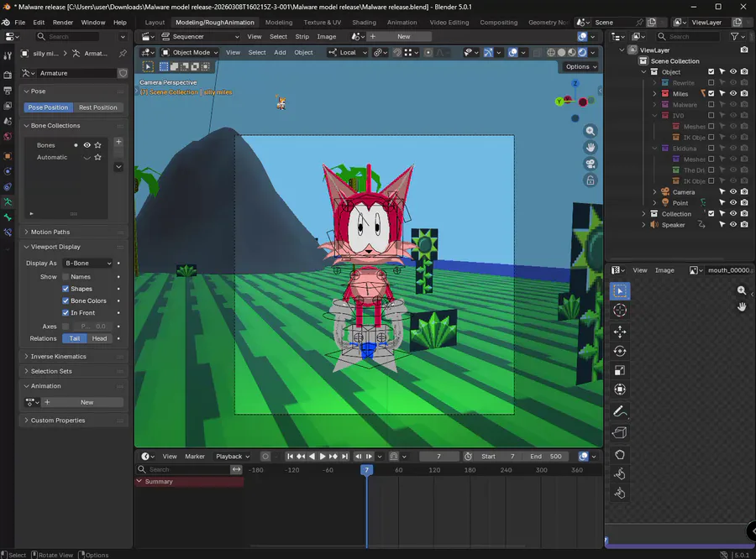Switch to the Shading workspace tab
Image resolution: width=756 pixels, height=559 pixels.
coord(364,22)
